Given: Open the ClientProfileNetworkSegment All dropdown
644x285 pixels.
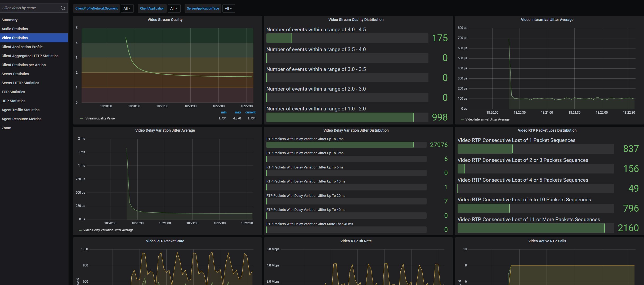Looking at the screenshot, I should [127, 8].
